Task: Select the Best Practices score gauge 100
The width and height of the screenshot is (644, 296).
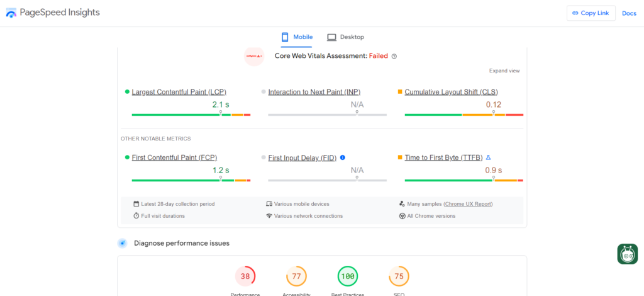Action: tap(348, 276)
